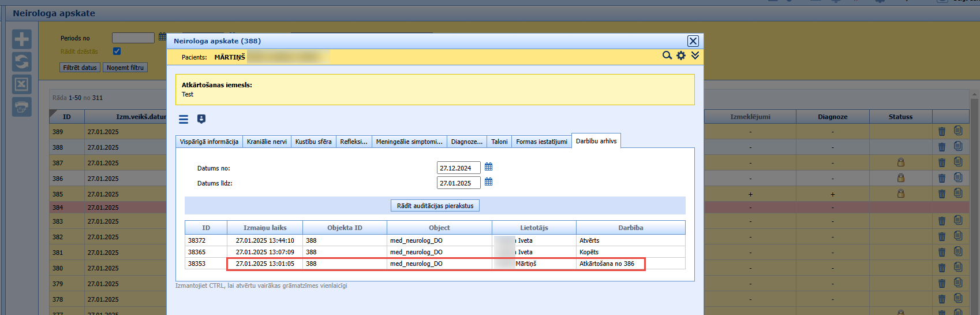Click the Noņemt filtru button
This screenshot has height=315, width=980.
tap(125, 68)
